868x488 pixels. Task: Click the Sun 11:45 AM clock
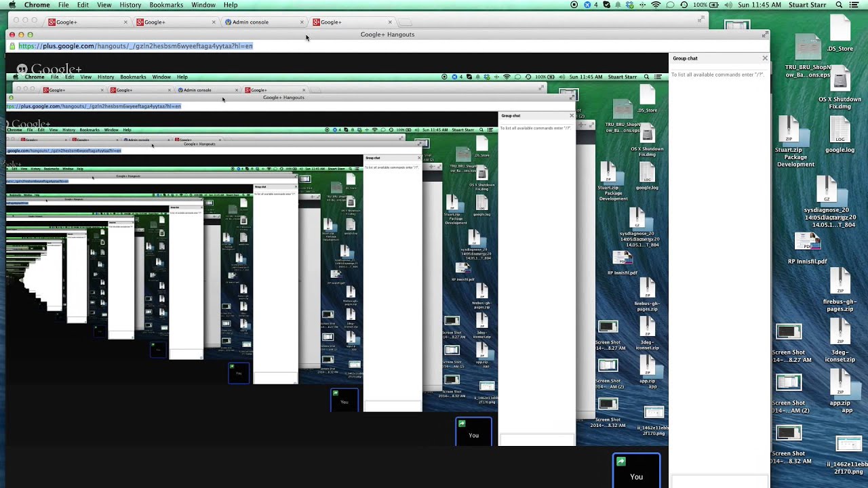click(758, 5)
